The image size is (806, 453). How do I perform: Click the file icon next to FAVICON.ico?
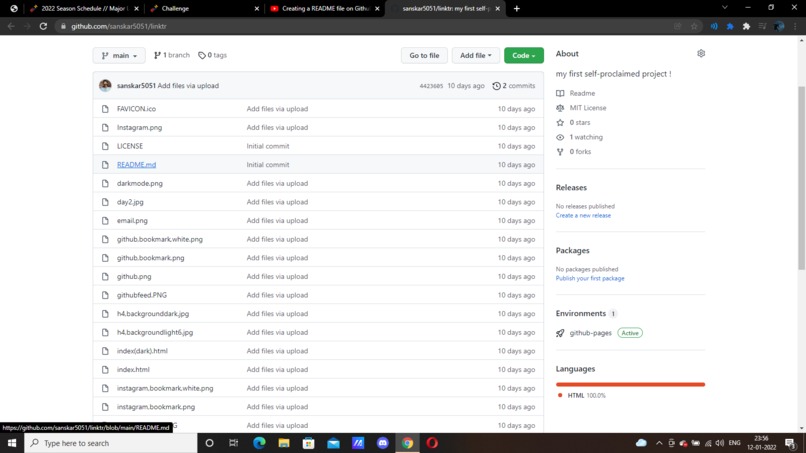point(105,109)
